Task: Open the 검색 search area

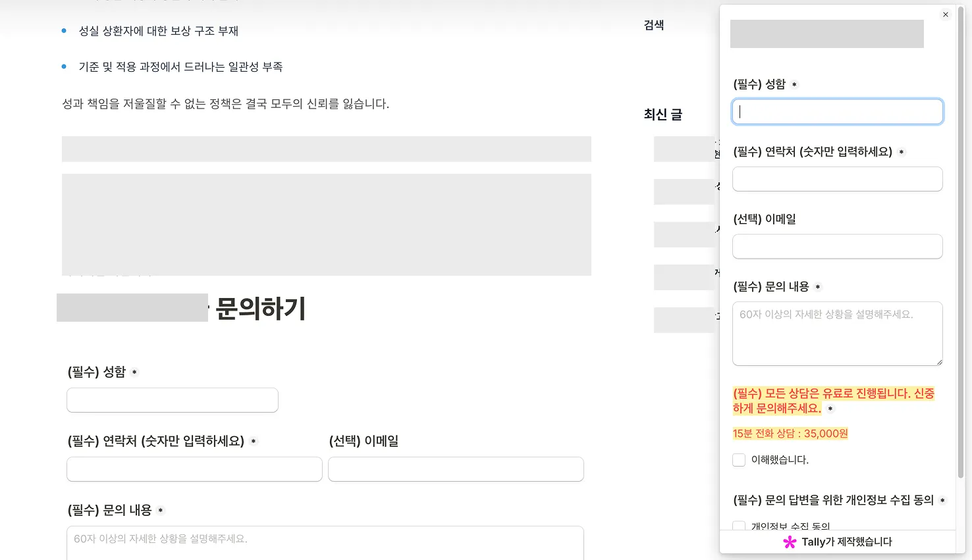Action: pyautogui.click(x=653, y=24)
